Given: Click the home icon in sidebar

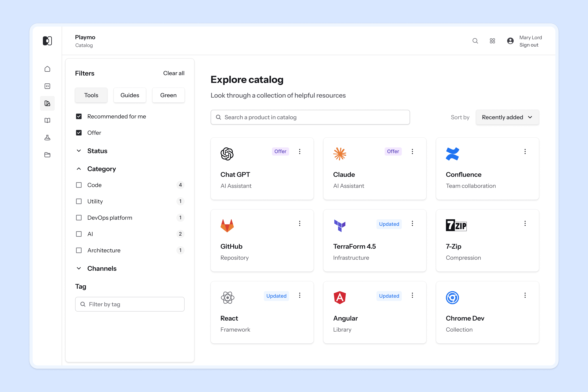Looking at the screenshot, I should point(47,69).
